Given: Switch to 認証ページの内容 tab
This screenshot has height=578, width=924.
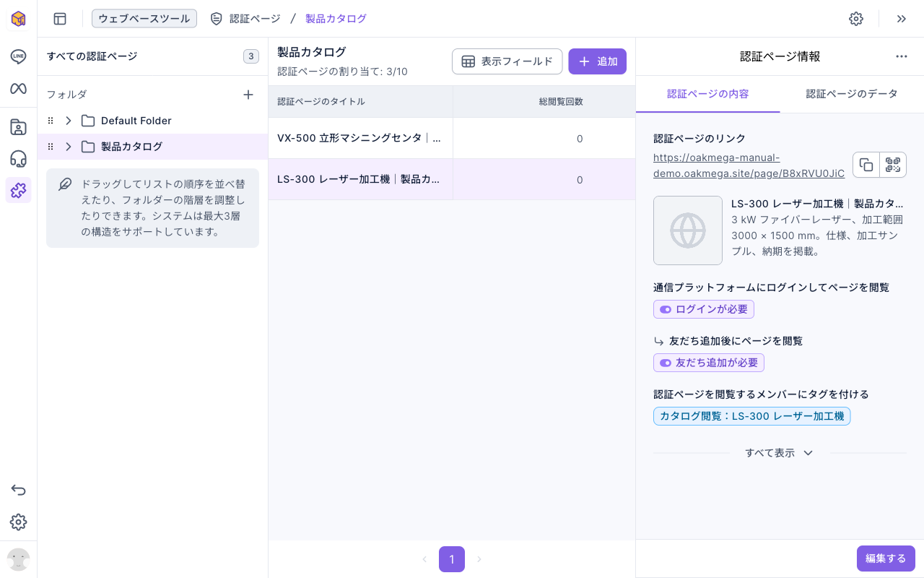Looking at the screenshot, I should (x=708, y=94).
